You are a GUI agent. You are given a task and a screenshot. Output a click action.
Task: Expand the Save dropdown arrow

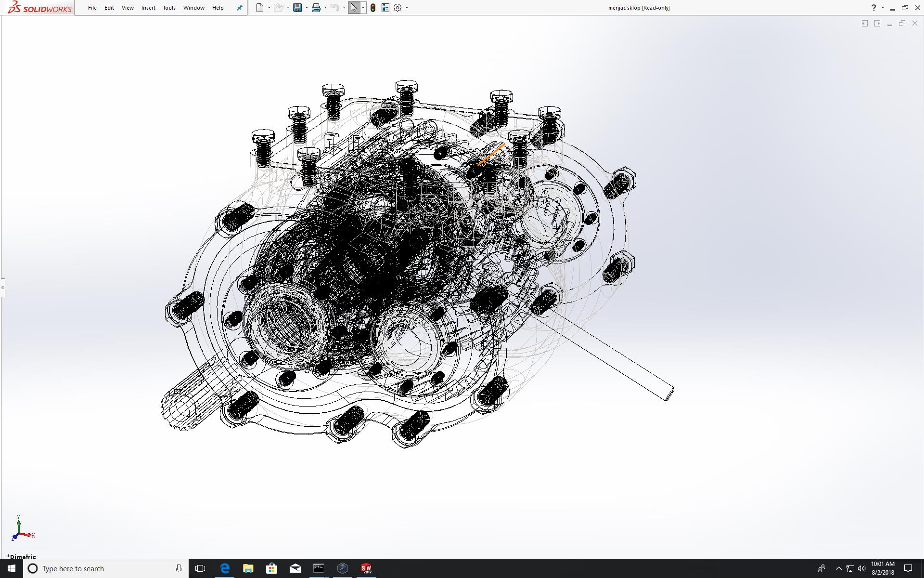pos(307,8)
